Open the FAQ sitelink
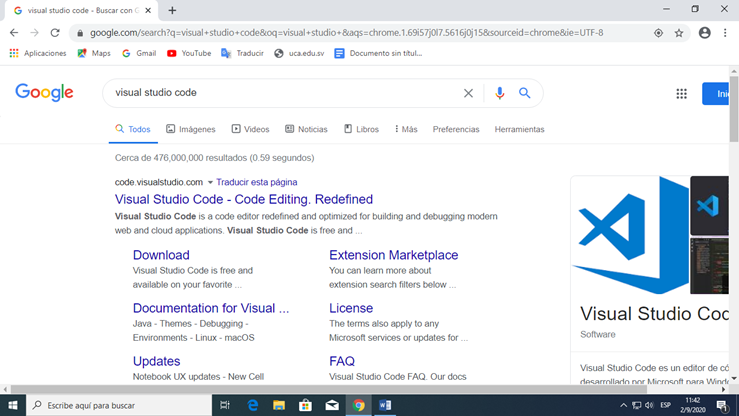Viewport: 739px width, 416px height. 342,361
